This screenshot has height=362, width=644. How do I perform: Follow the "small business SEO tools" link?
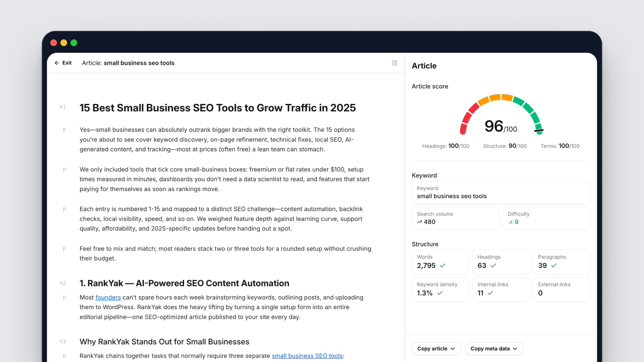tap(307, 356)
